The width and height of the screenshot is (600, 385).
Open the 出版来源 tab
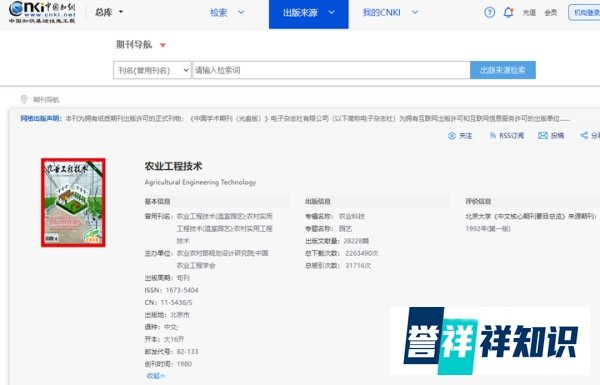(308, 14)
